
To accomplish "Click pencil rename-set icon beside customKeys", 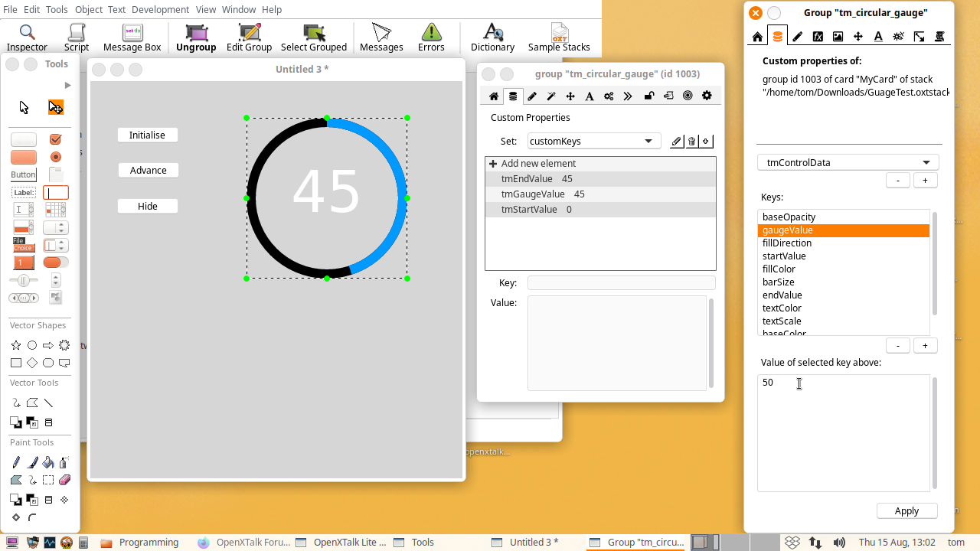I will click(677, 142).
